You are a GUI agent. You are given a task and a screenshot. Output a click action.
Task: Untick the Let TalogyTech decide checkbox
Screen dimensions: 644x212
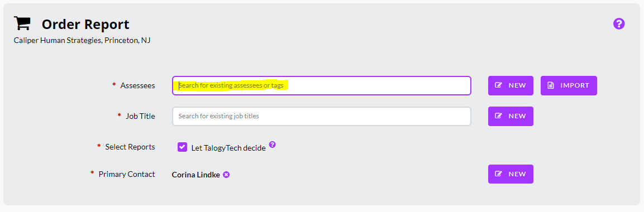[182, 147]
